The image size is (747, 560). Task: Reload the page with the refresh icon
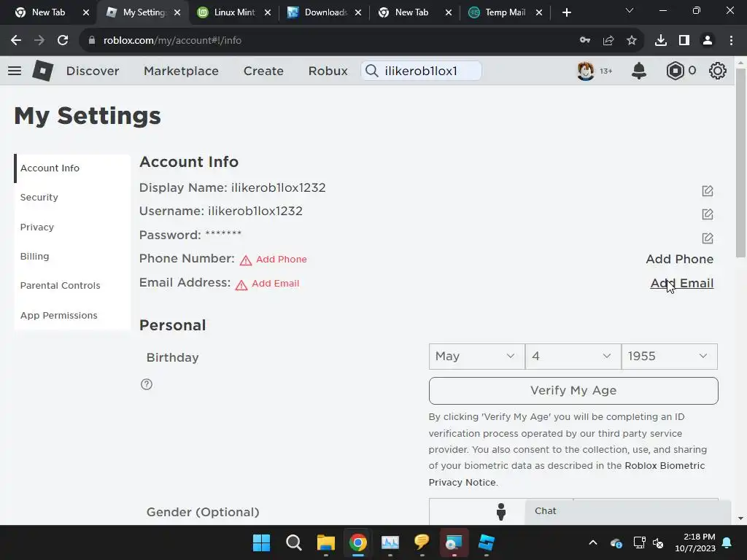coord(63,41)
